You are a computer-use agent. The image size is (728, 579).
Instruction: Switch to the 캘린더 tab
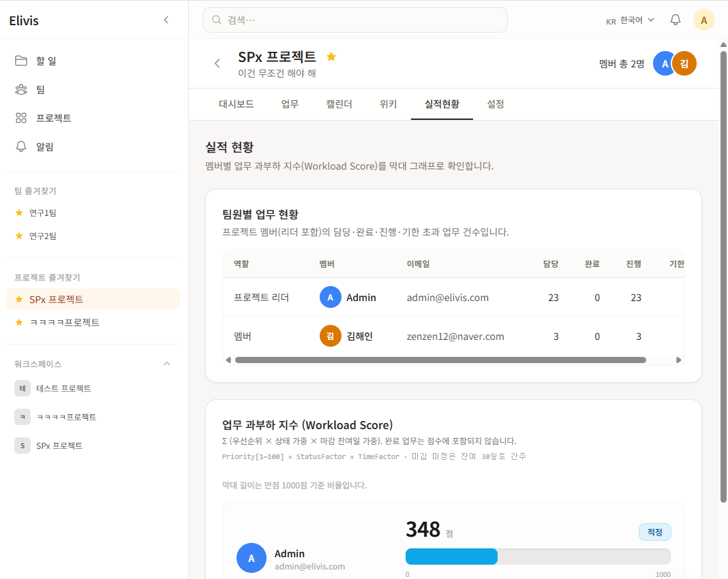(339, 104)
